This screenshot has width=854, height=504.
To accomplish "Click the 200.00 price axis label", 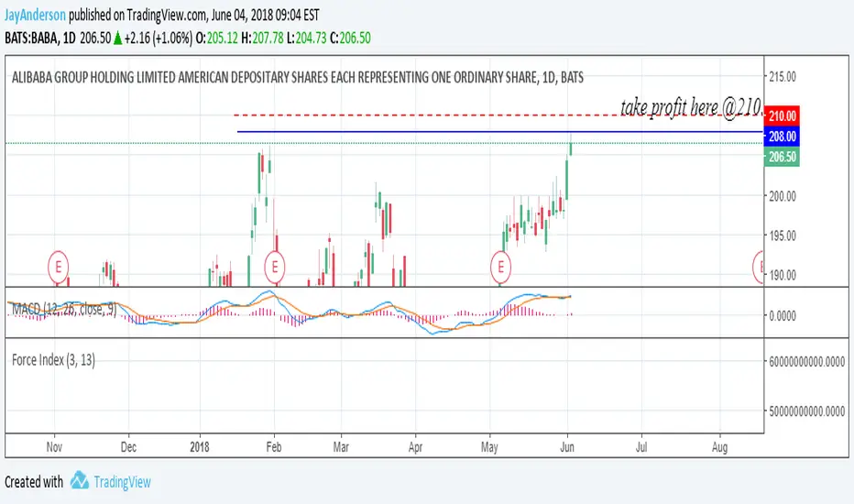I will coord(783,196).
